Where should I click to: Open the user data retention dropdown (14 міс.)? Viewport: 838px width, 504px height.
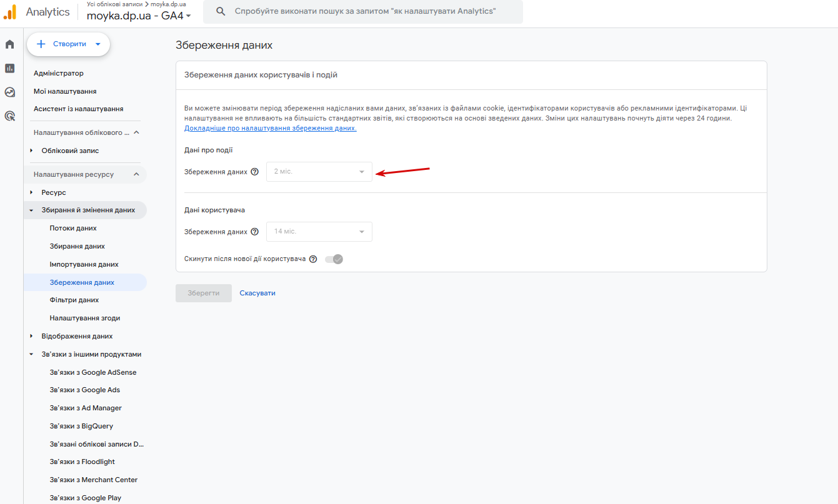coord(319,232)
